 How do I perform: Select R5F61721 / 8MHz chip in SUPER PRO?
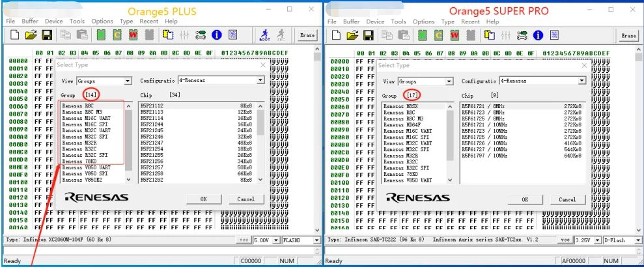pos(522,106)
